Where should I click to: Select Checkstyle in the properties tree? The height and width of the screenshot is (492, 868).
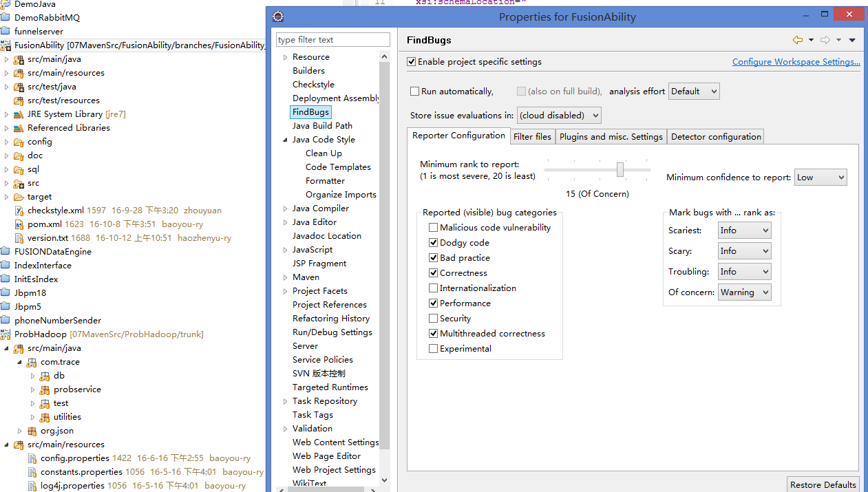tap(313, 85)
